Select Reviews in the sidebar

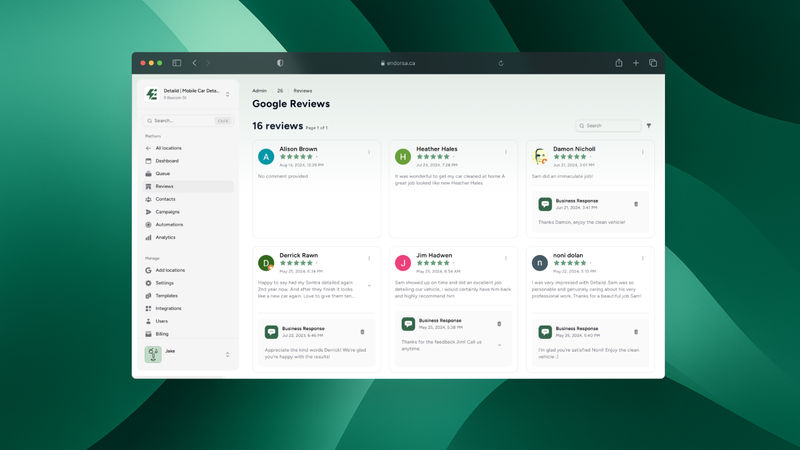click(x=188, y=186)
